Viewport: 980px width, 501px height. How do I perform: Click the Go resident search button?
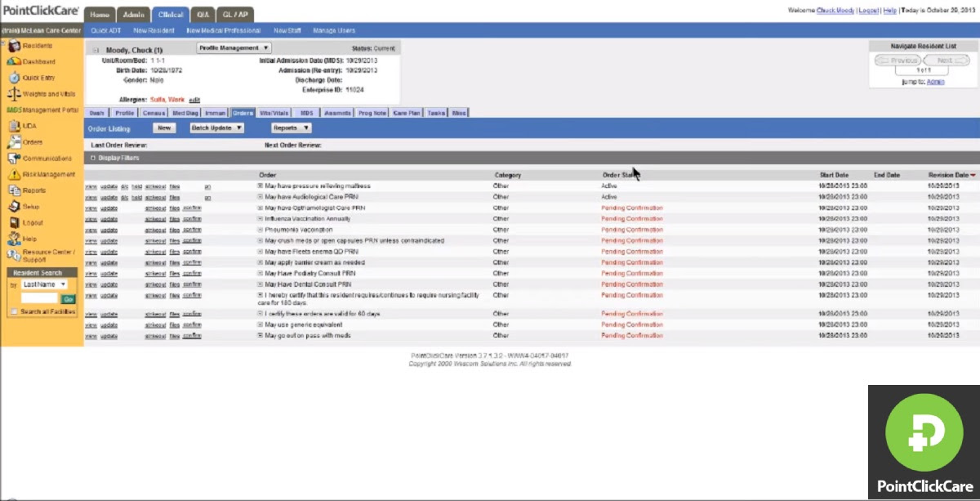coord(69,299)
